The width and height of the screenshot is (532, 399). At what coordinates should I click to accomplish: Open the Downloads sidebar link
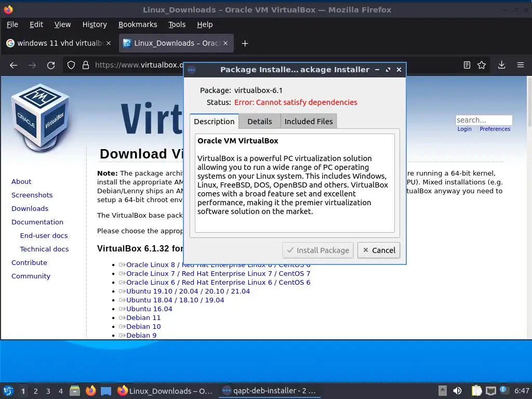point(30,209)
